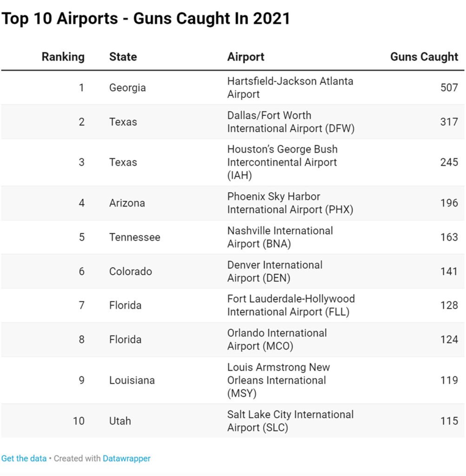Viewport: 466px width, 476px height.
Task: Click the State column header
Action: [123, 57]
